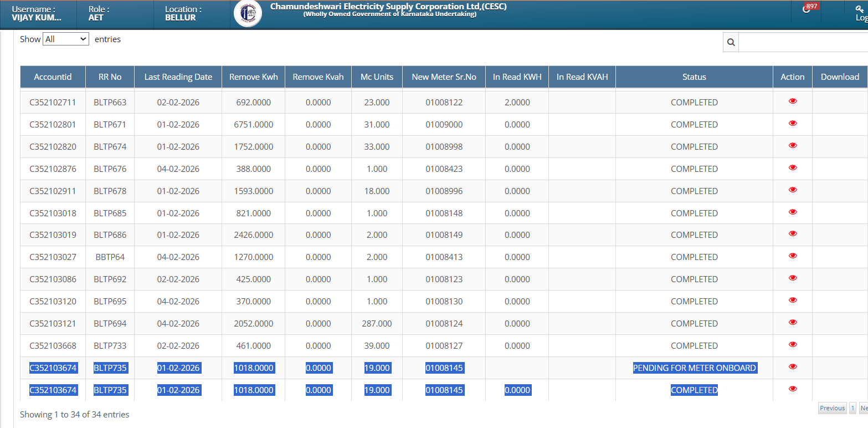Click the Remove Kwh column header

pos(253,77)
